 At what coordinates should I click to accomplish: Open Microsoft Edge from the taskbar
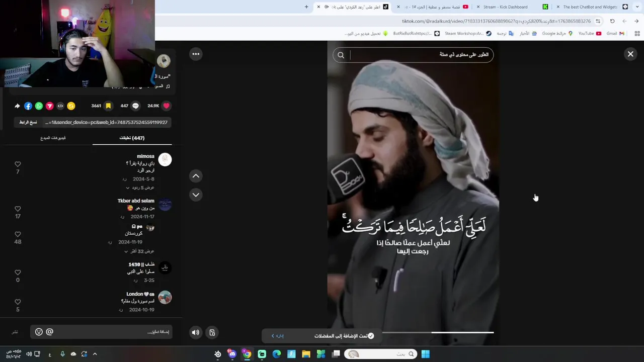(277, 354)
